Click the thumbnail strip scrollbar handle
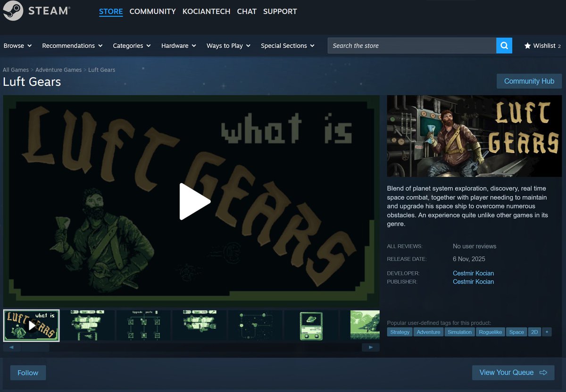Image resolution: width=566 pixels, height=392 pixels. pos(35,347)
